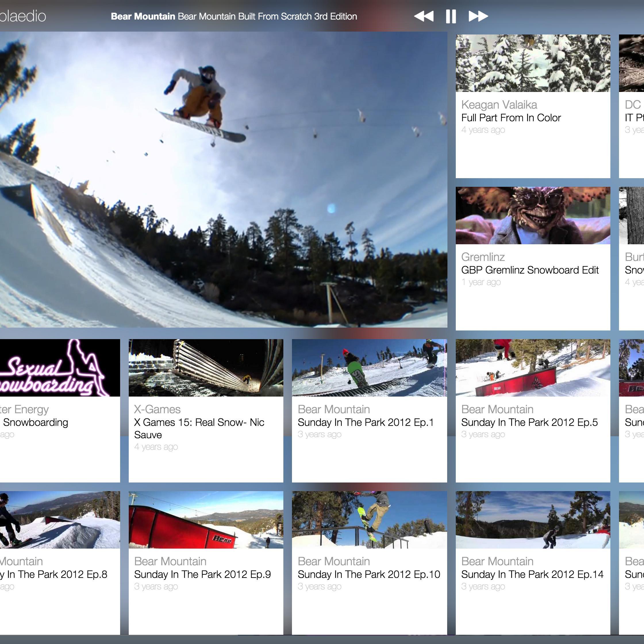Pause the currently playing video
This screenshot has width=644, height=644.
coord(451,16)
